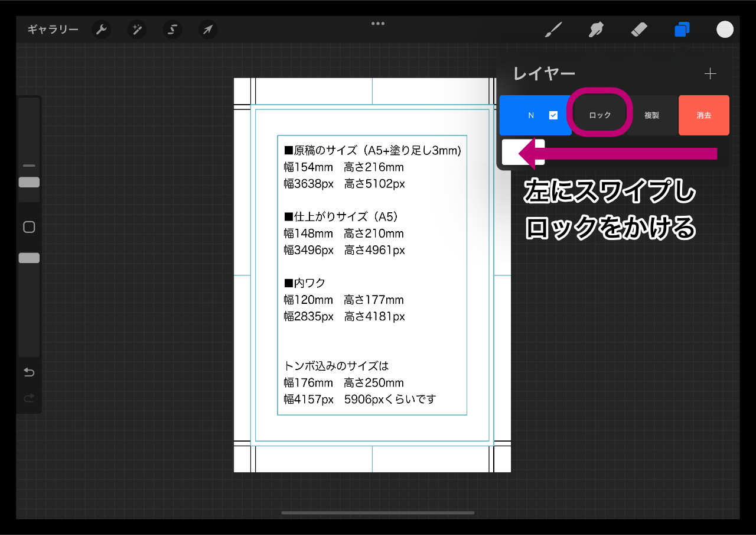
Task: Tap the ロック (Lock) layer button
Action: coord(600,115)
